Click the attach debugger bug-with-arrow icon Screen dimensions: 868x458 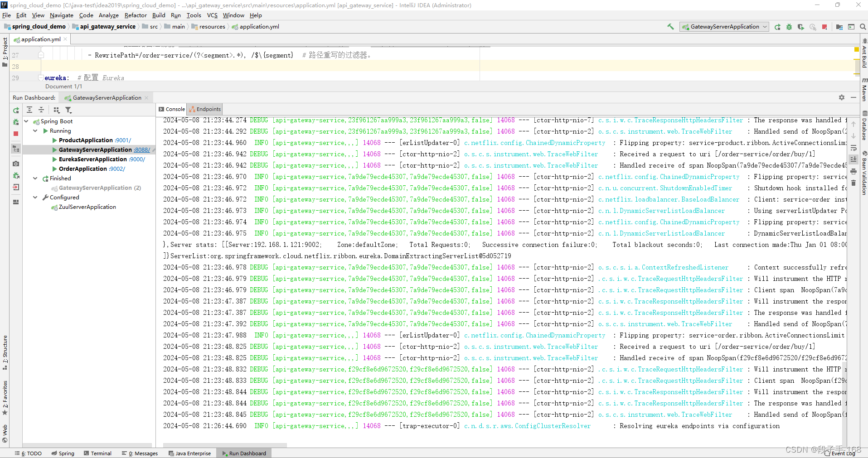pos(16,175)
